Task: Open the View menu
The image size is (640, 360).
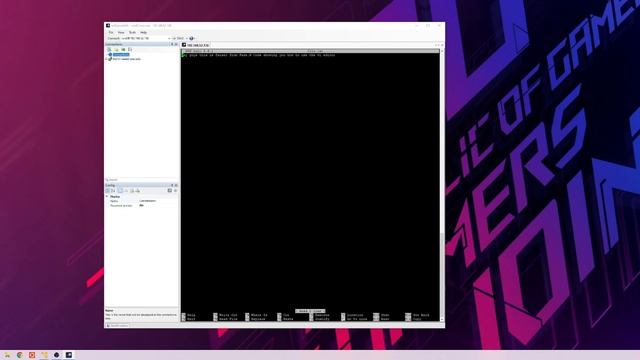Action: point(121,32)
